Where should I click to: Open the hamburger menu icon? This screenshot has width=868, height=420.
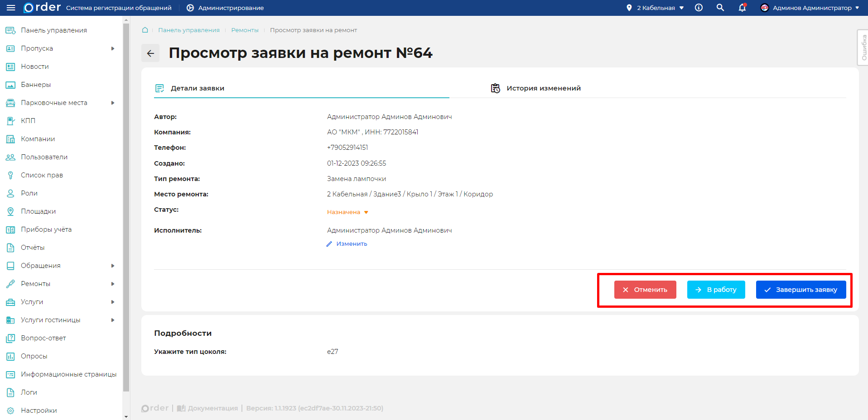point(10,7)
